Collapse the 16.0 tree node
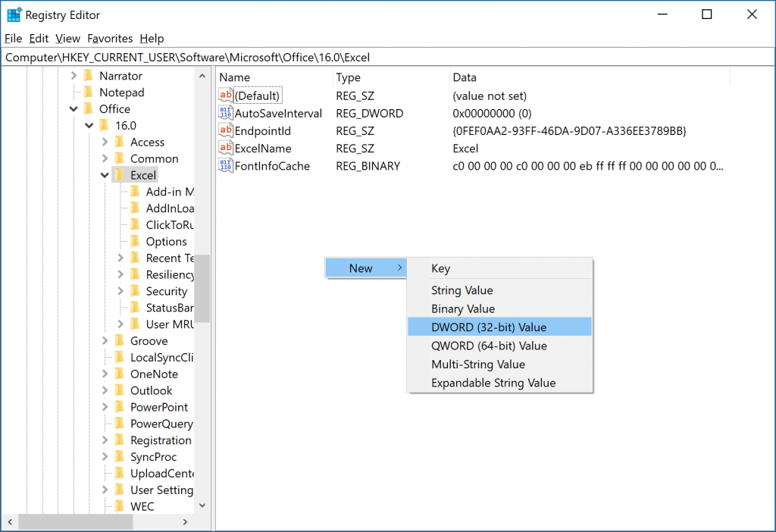This screenshot has height=532, width=776. (x=89, y=125)
